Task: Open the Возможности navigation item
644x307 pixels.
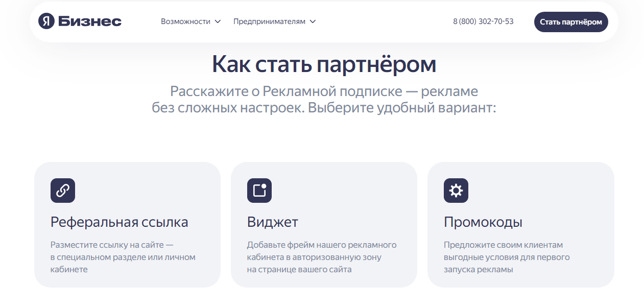Action: [x=191, y=21]
